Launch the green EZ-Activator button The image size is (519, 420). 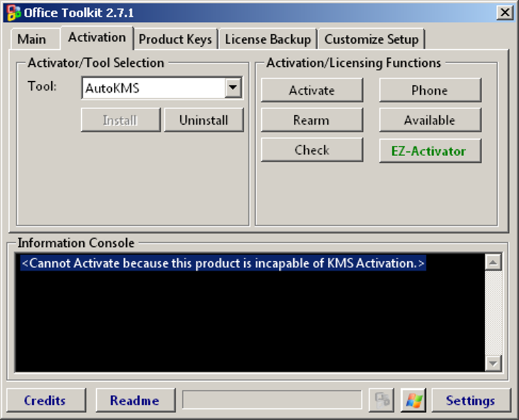click(x=430, y=151)
